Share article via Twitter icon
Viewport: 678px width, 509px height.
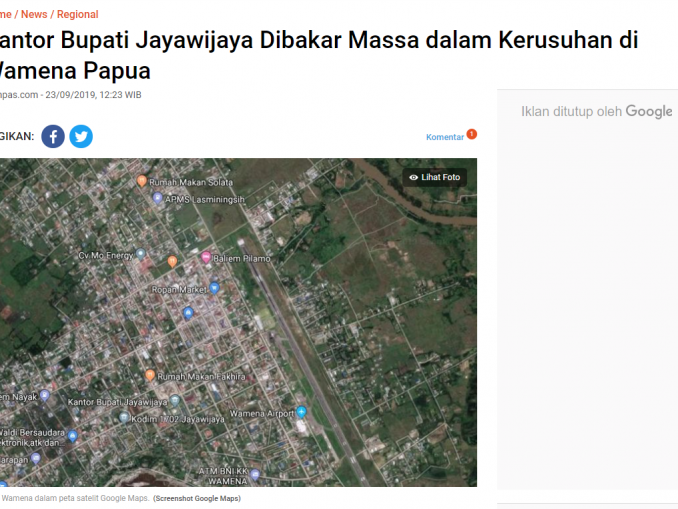click(x=81, y=137)
